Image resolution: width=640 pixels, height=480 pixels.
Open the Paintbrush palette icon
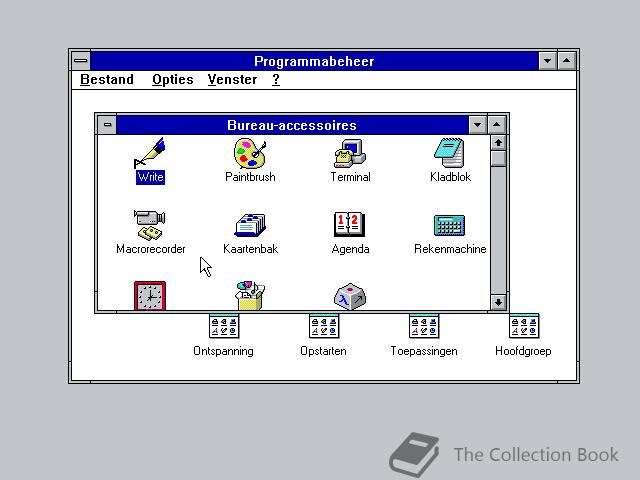250,153
